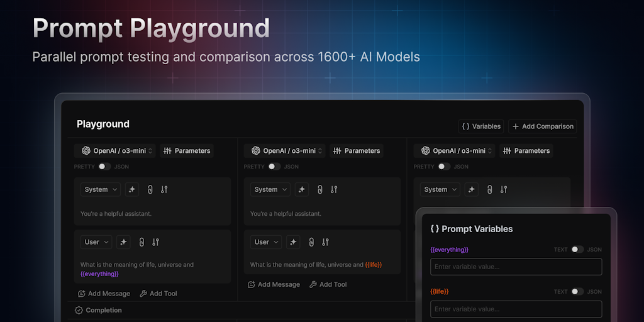Click "You're a helpful assistant." text in second column
This screenshot has height=322, width=644.
tap(286, 214)
